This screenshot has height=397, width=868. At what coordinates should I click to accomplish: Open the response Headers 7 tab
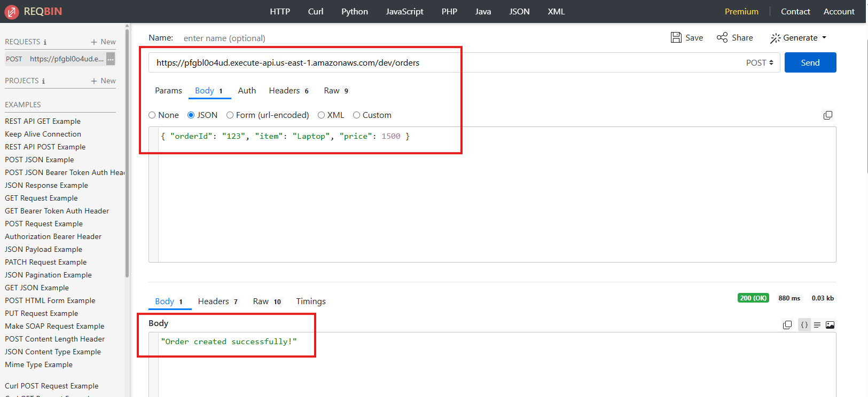coord(218,301)
